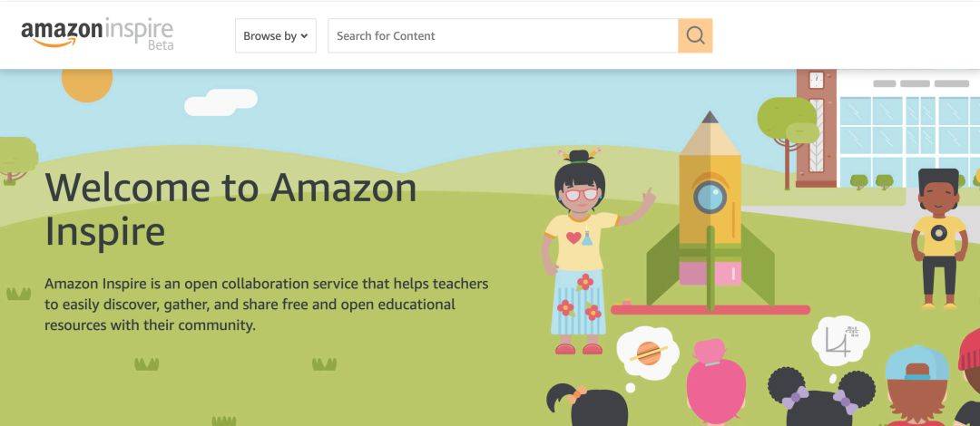This screenshot has height=426, width=980.
Task: Click the clock on brick tower
Action: pyautogui.click(x=817, y=80)
